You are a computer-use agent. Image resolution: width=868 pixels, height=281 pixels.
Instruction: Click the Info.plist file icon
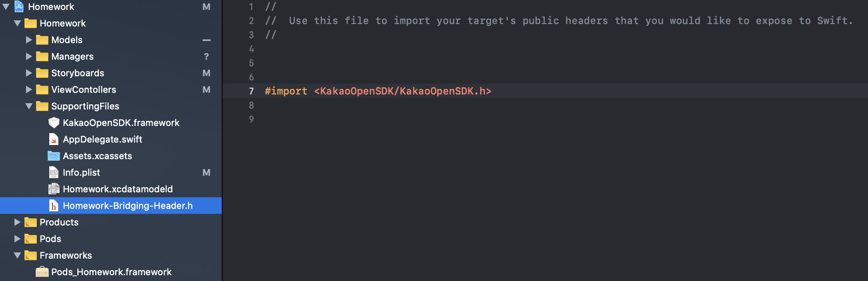pyautogui.click(x=54, y=172)
